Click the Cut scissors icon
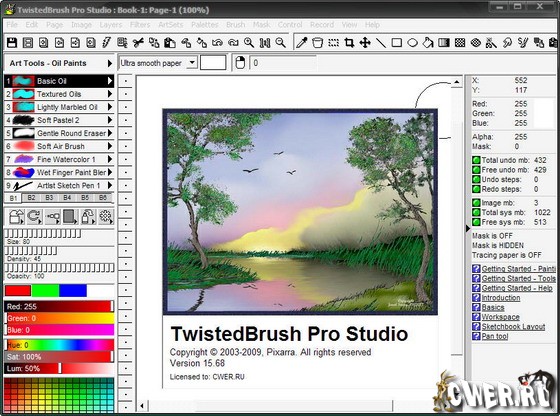The image size is (560, 416). pos(138,43)
